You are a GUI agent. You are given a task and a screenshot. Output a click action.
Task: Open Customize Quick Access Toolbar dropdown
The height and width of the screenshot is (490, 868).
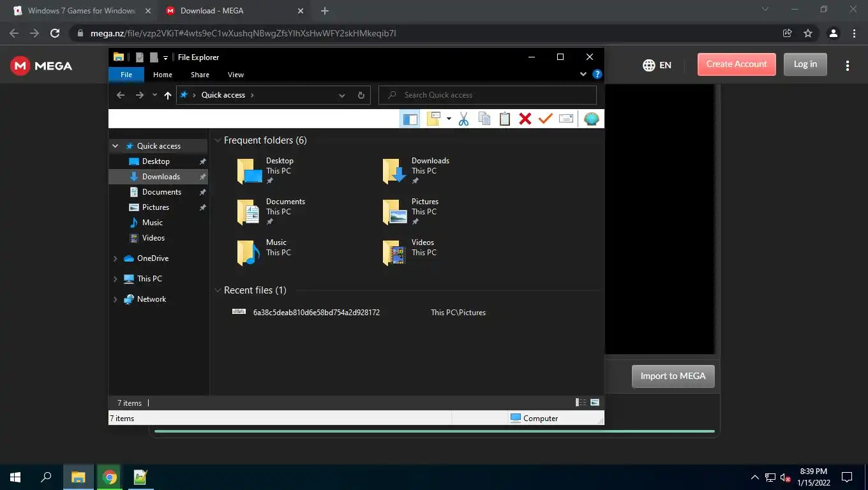165,57
